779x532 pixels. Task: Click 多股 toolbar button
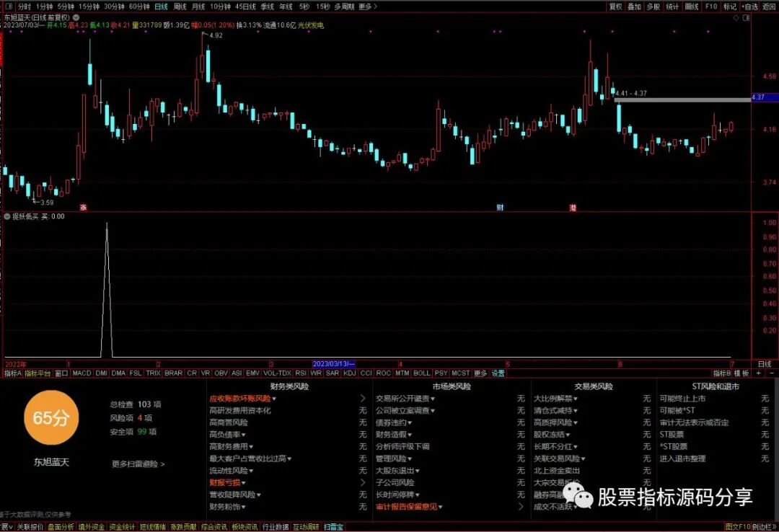[653, 6]
